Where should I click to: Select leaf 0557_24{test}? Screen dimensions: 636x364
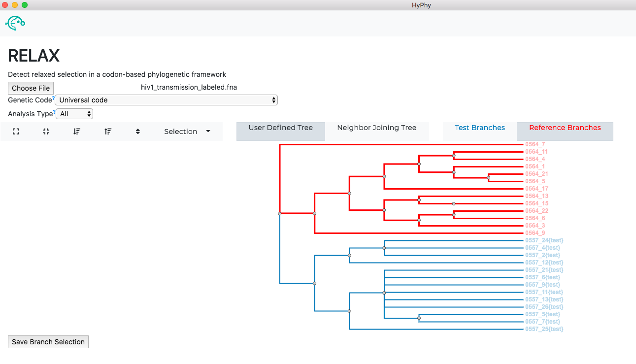click(544, 240)
